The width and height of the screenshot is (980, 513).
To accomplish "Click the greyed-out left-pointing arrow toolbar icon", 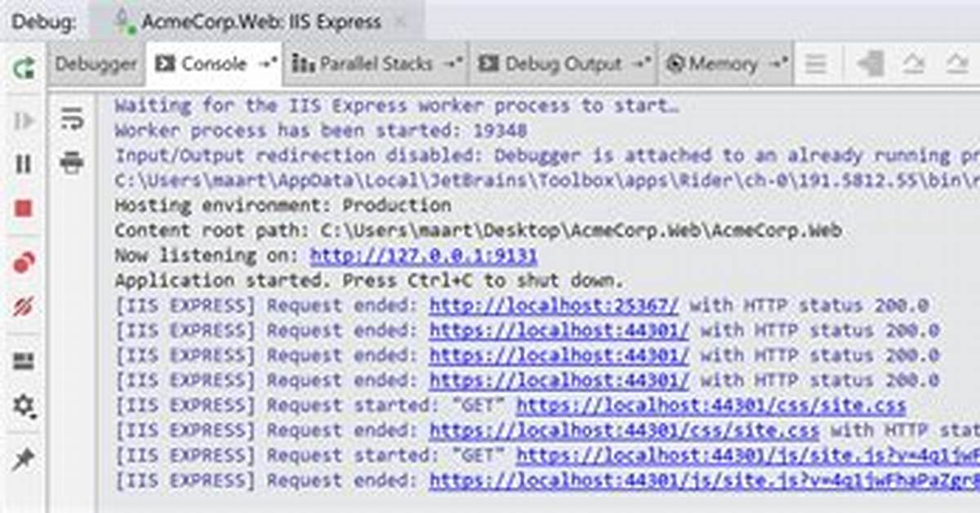I will pos(871,64).
